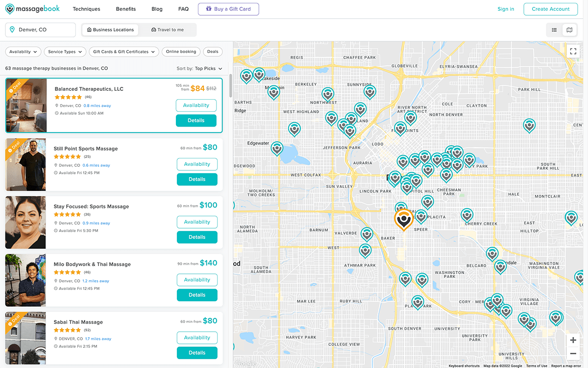
Task: Click the Buy a Gift Card button
Action: coord(228,9)
